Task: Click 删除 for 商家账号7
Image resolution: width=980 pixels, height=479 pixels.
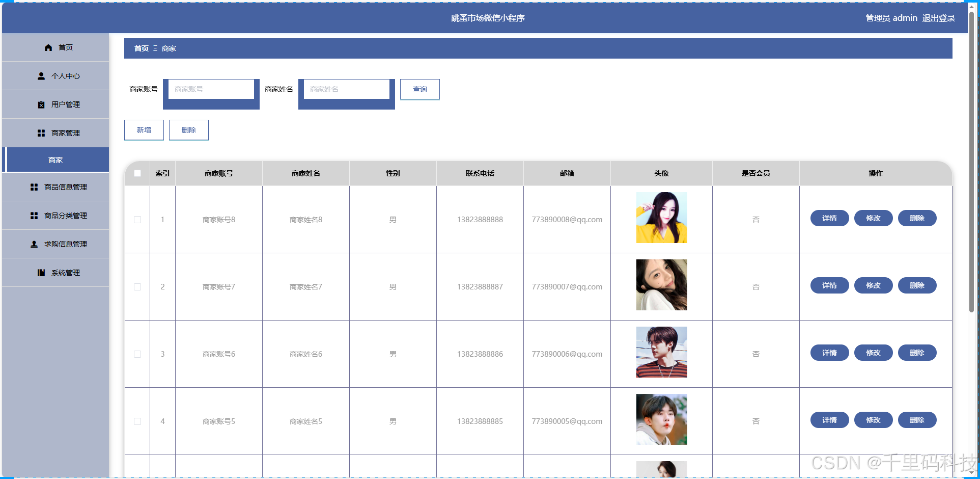Action: 917,285
